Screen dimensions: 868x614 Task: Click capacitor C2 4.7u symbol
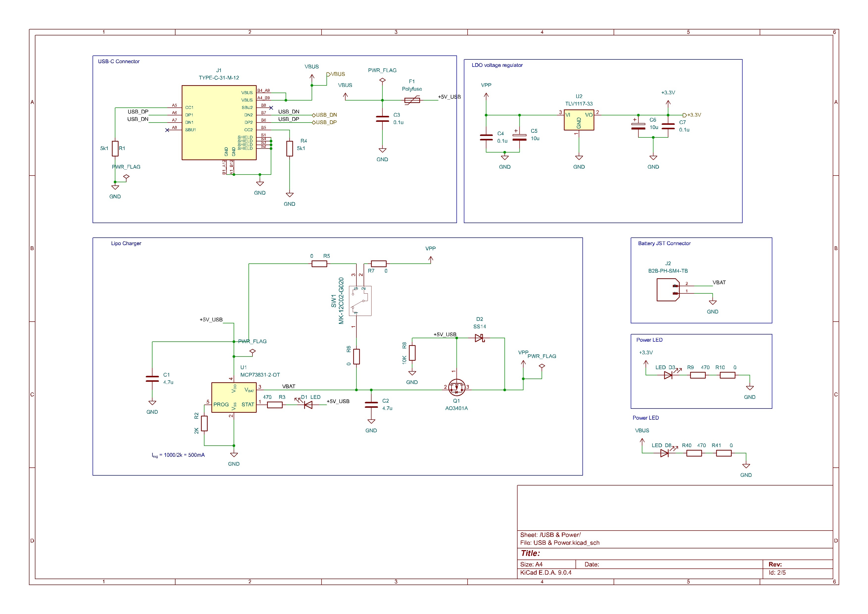[x=371, y=405]
